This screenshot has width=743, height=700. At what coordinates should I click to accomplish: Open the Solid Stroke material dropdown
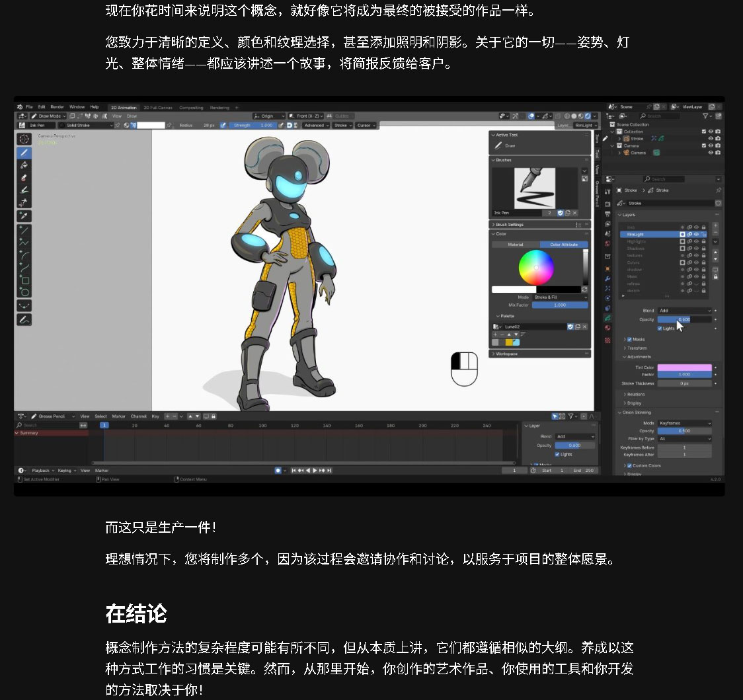click(86, 126)
